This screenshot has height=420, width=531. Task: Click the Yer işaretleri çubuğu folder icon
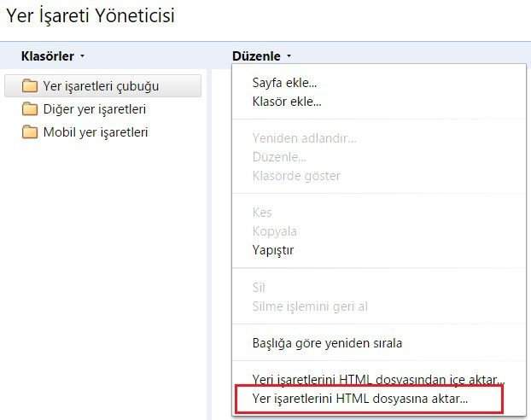pyautogui.click(x=30, y=85)
